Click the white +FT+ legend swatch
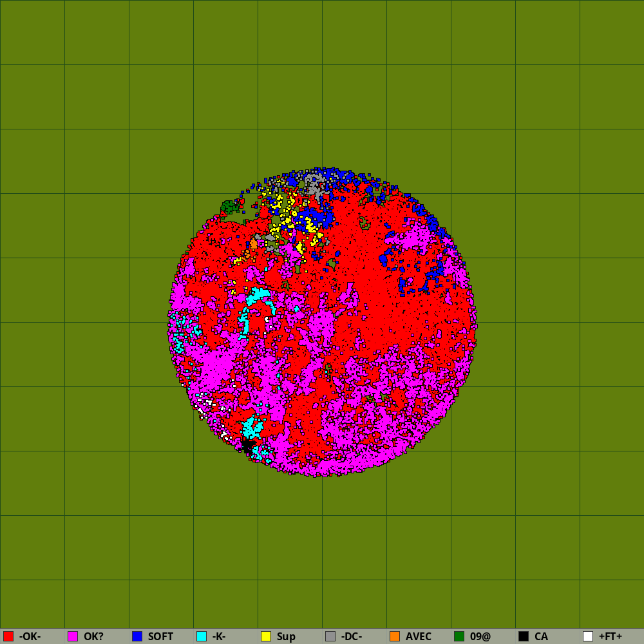644x644 pixels. (588, 636)
